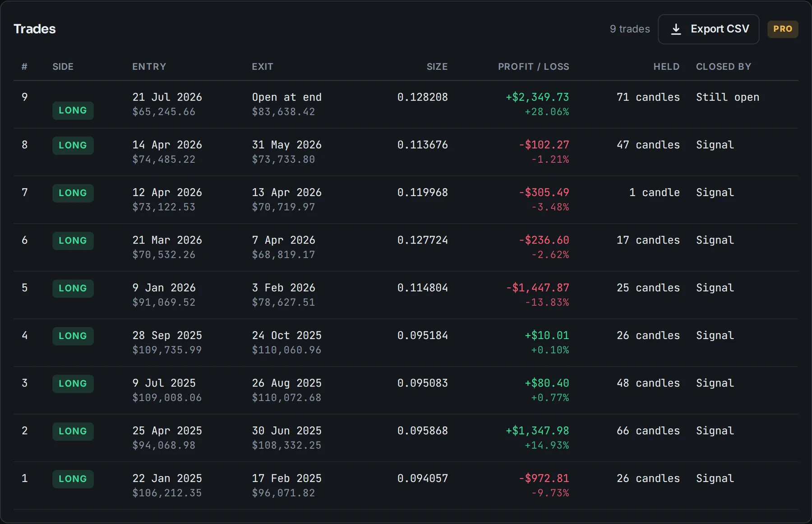
Task: Click exit date 3 Feb 2026
Action: point(283,288)
